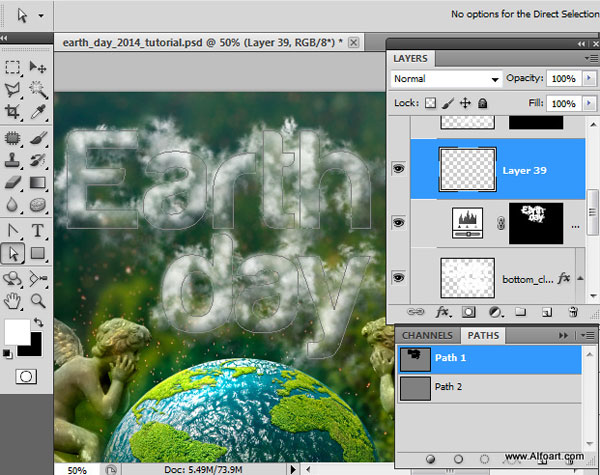Open the Paths panel options menu
The image size is (600, 475).
588,335
